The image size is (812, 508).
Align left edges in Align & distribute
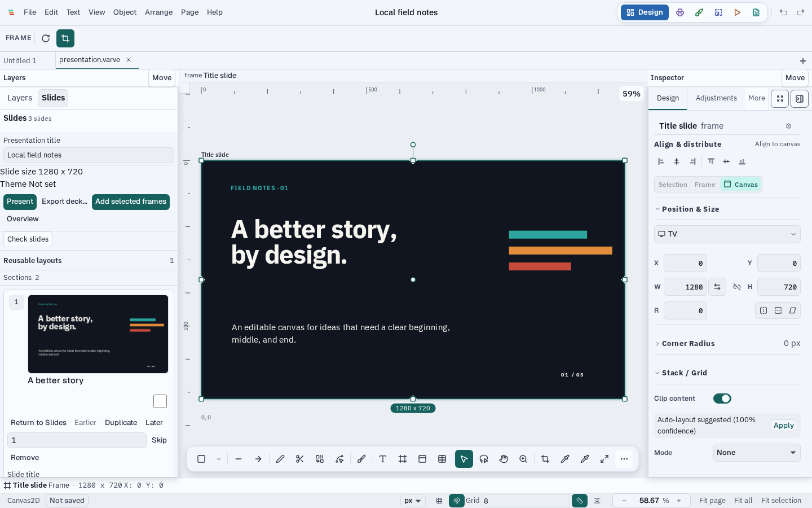661,161
